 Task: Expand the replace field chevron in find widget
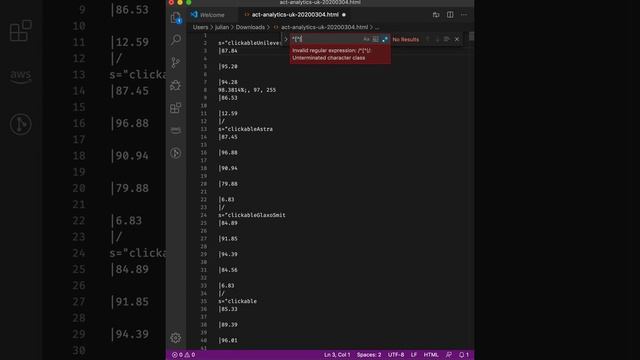coord(286,39)
